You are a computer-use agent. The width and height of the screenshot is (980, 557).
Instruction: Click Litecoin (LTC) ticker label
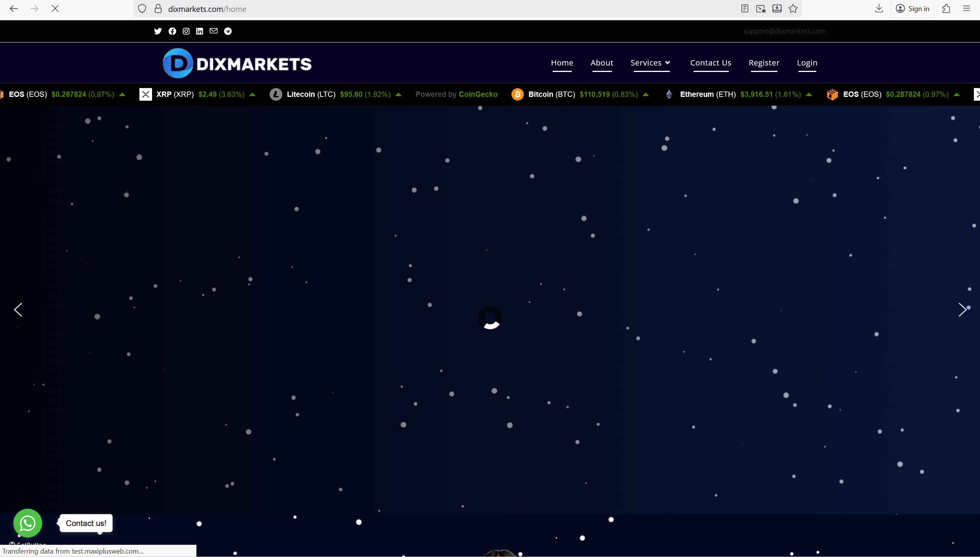(x=311, y=94)
